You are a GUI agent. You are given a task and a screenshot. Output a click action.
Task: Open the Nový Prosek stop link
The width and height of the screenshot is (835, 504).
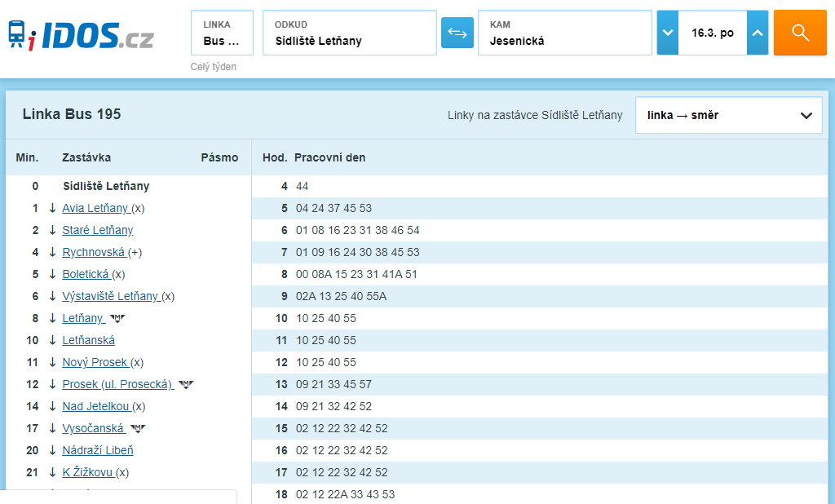95,362
